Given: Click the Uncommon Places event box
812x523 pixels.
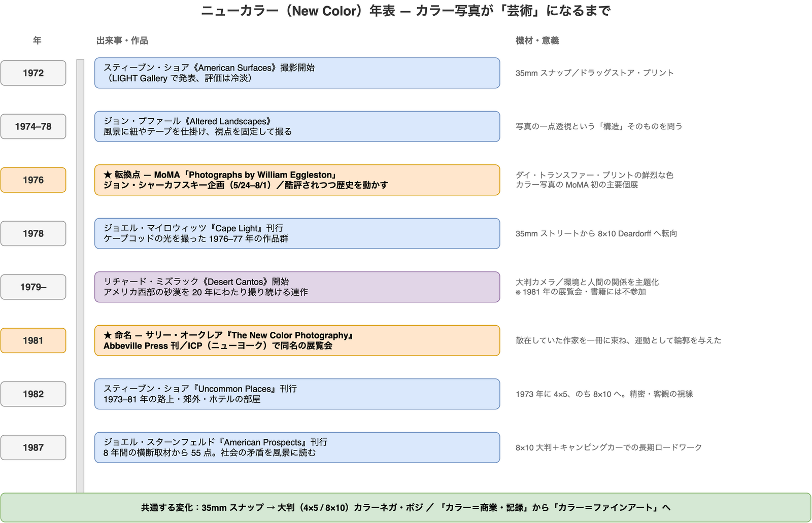Looking at the screenshot, I should (297, 394).
